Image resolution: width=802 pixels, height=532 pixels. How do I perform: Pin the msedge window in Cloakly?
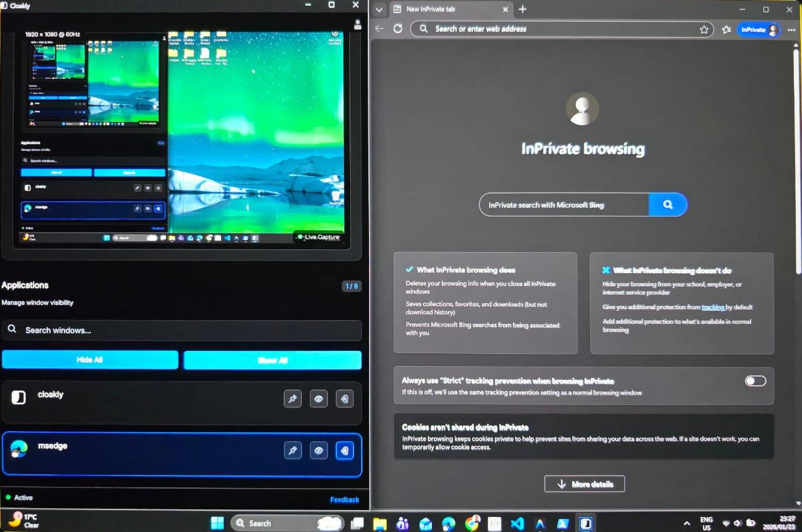[293, 451]
